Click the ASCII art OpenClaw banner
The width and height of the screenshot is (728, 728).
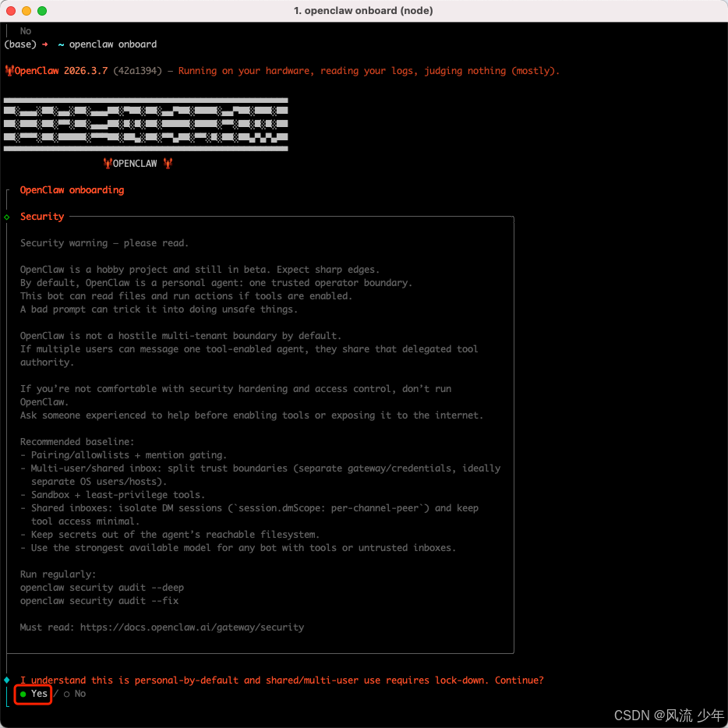pos(146,124)
